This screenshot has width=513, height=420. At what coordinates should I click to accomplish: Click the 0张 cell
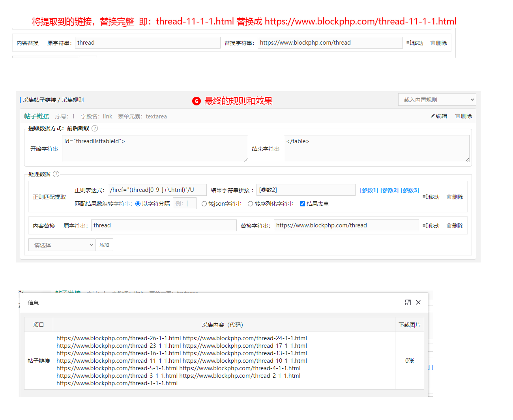tap(410, 361)
